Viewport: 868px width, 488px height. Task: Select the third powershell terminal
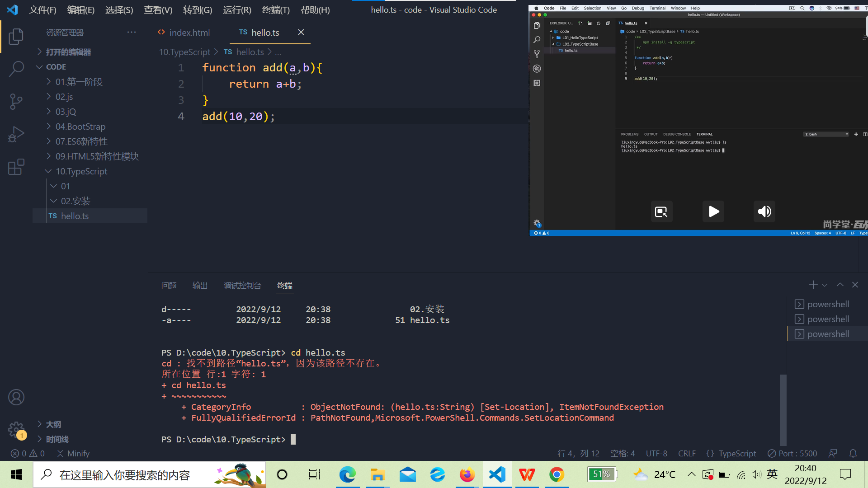pos(828,334)
